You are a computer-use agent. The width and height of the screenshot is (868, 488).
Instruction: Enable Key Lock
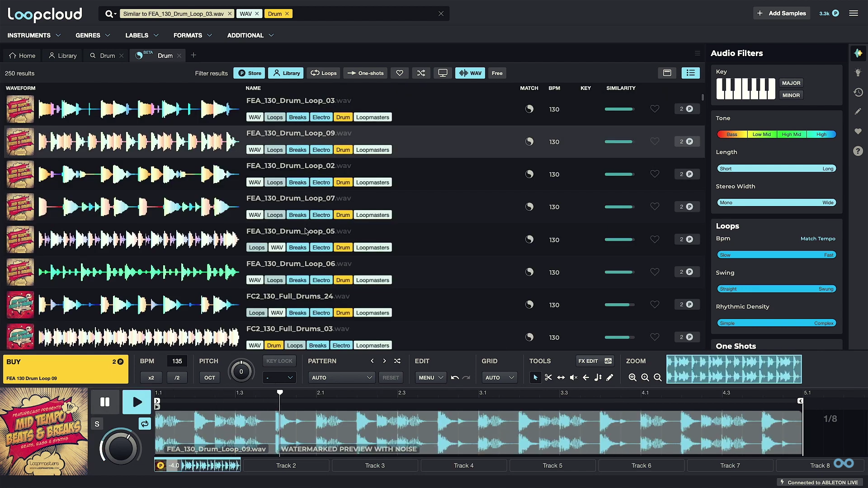click(x=279, y=361)
